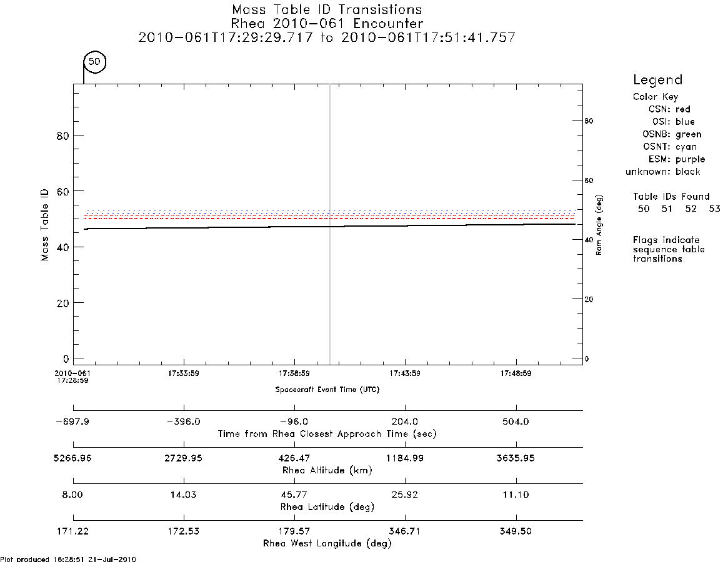Click altitude value '3635.95'
Image resolution: width=728 pixels, height=562 pixels.
pos(516,458)
